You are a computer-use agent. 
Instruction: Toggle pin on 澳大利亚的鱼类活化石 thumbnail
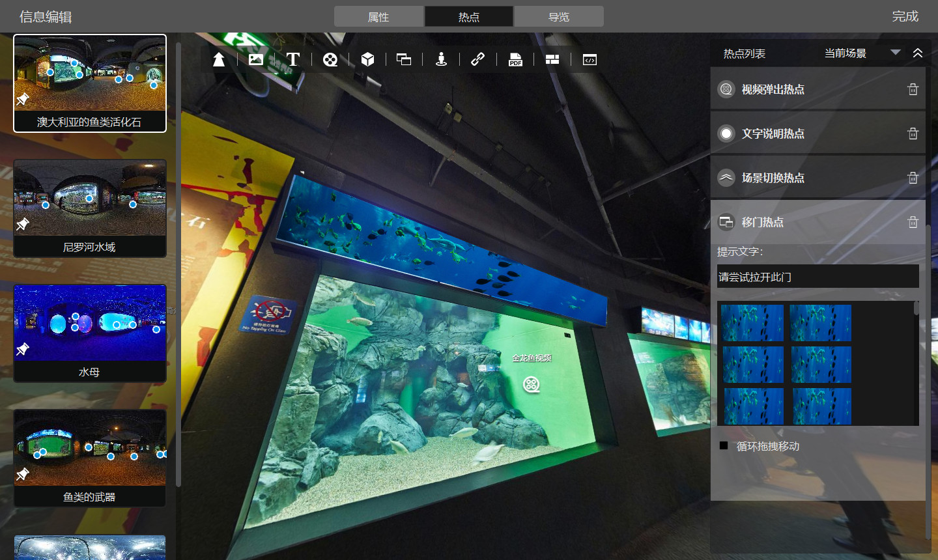coord(23,99)
